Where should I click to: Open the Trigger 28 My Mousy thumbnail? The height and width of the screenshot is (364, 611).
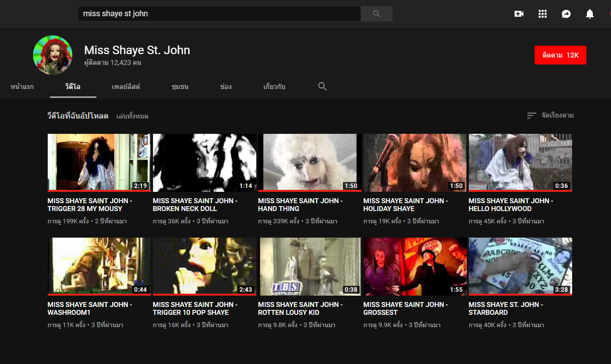tap(99, 163)
